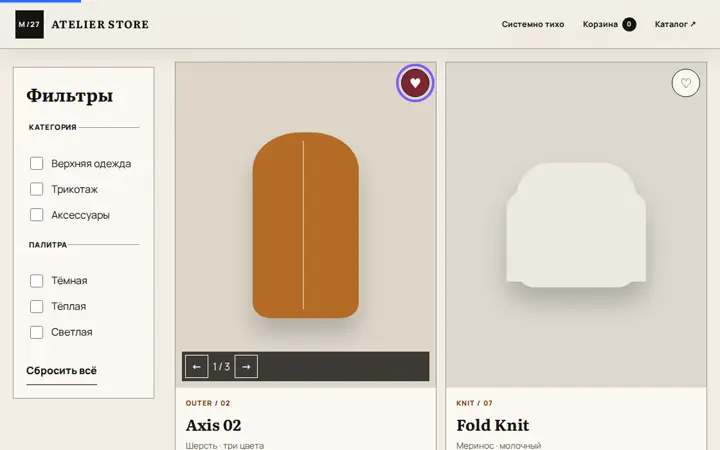Click the M/27 logo icon
This screenshot has width=720, height=450.
[29, 24]
